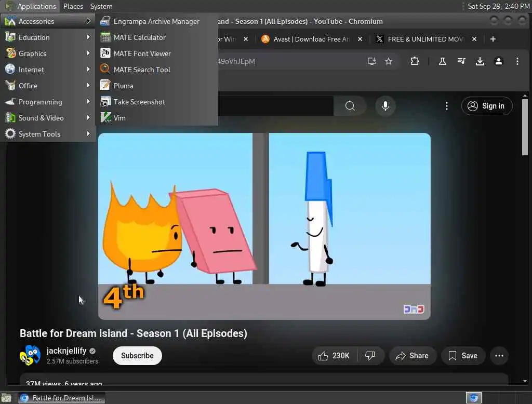Click the video description views text

pos(64,383)
